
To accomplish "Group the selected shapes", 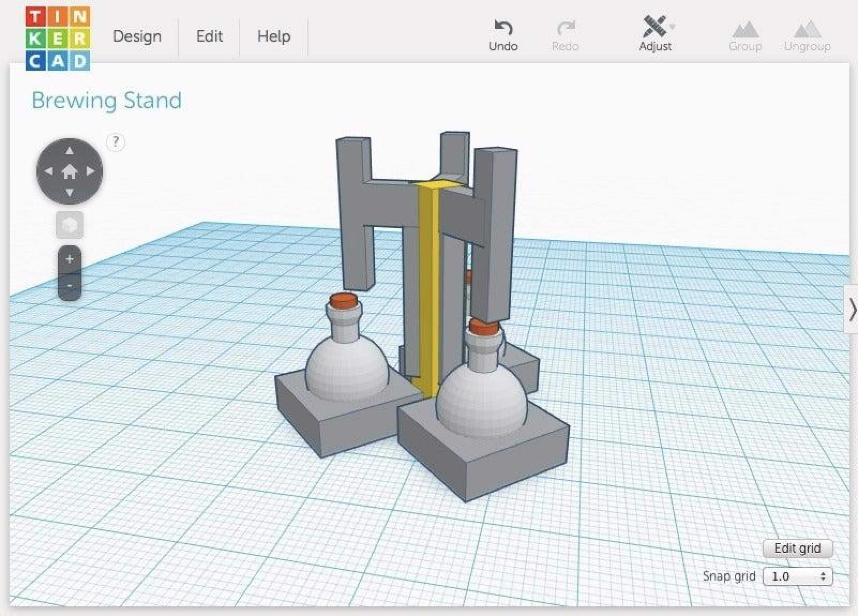I will point(745,36).
